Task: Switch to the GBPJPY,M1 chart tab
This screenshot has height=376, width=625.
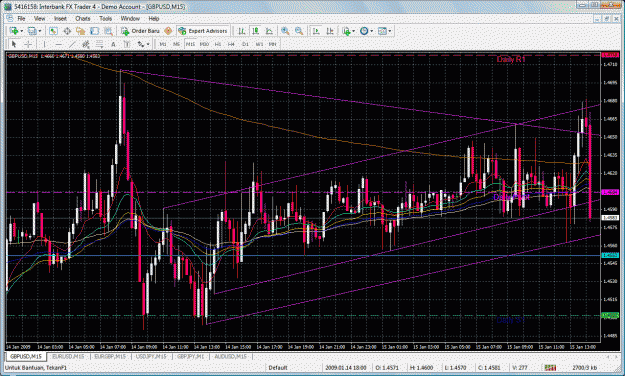Action: 191,356
